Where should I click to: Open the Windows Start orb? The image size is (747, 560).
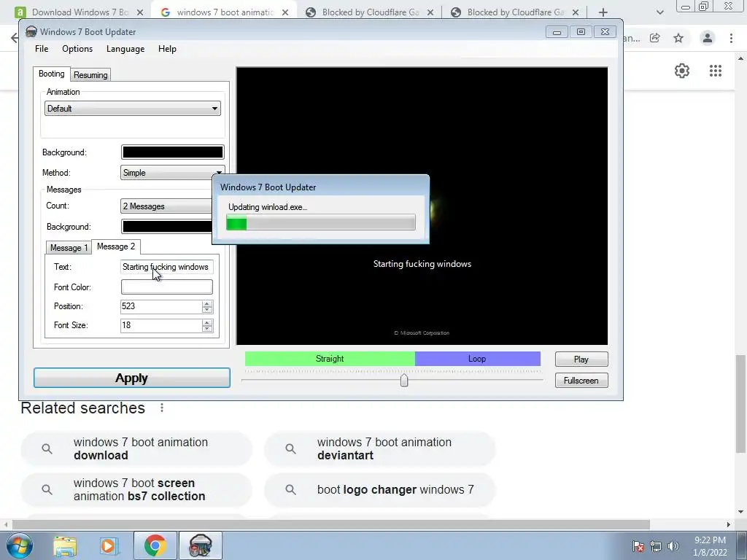click(19, 545)
